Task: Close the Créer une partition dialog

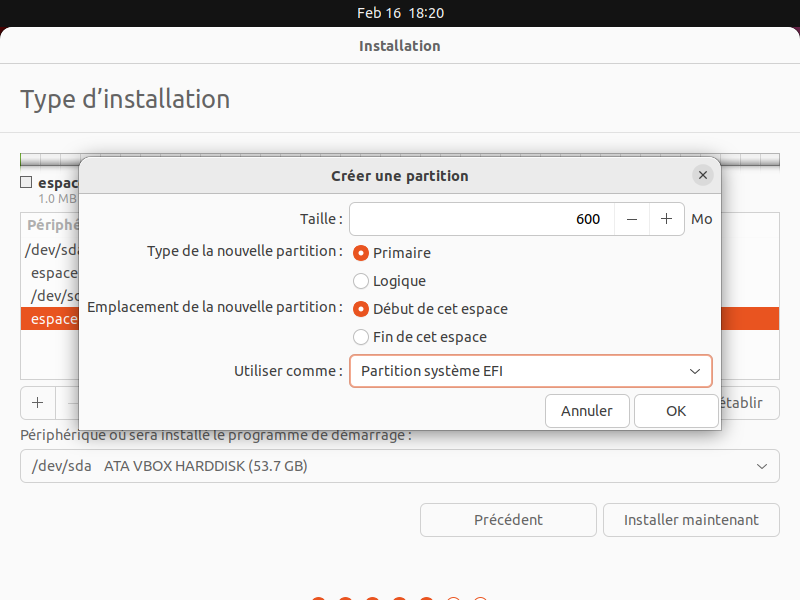Action: click(703, 175)
